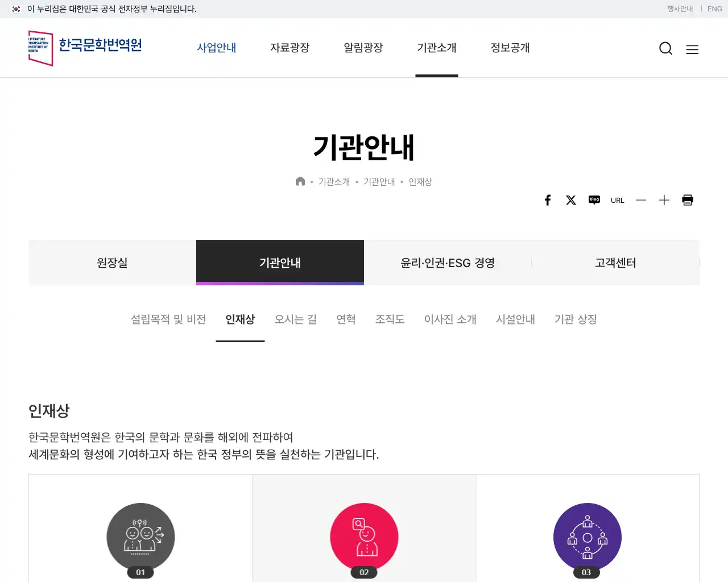Viewport: 728px width, 582px height.
Task: Click the 기관안내 page title
Action: pos(364,147)
